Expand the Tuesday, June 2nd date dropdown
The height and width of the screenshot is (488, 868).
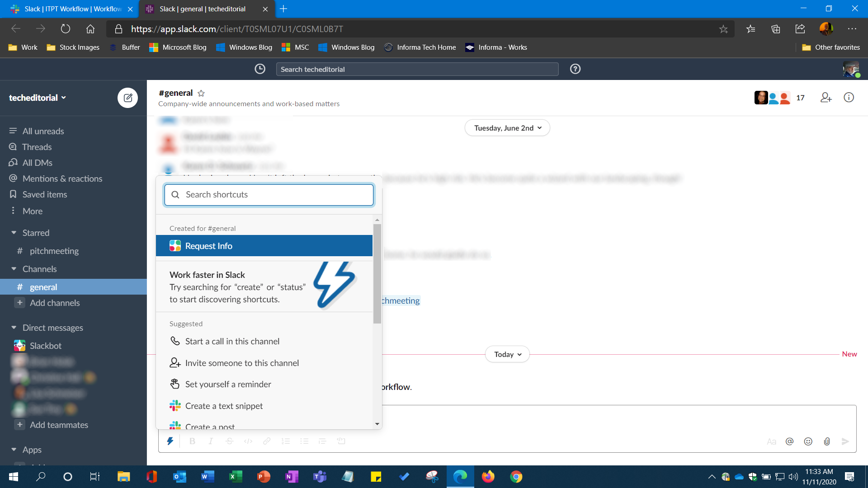click(x=507, y=128)
